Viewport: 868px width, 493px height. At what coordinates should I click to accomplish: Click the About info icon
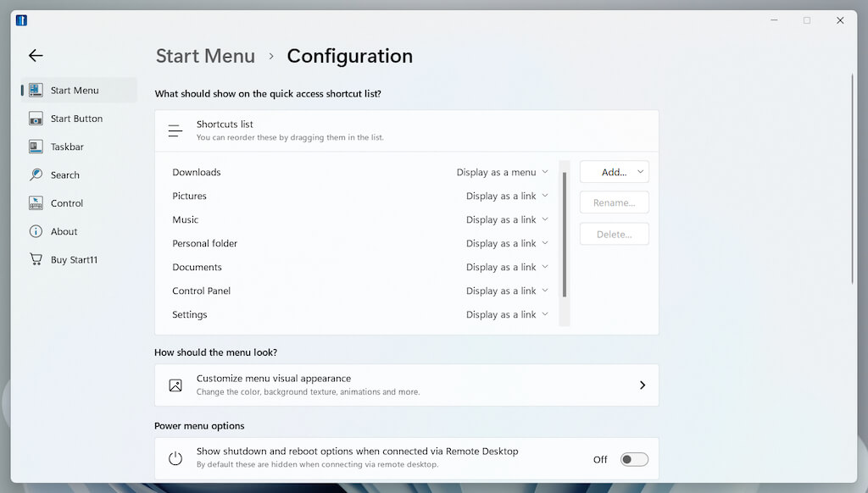pos(36,231)
